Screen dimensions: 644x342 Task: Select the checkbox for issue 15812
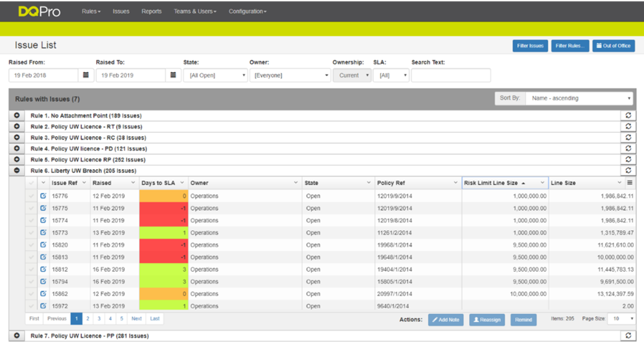[x=31, y=269]
